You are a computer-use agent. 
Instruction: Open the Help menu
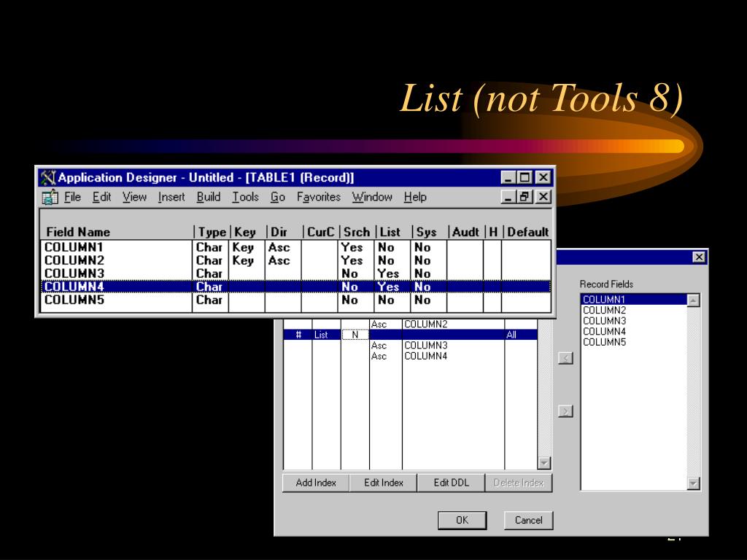(415, 197)
